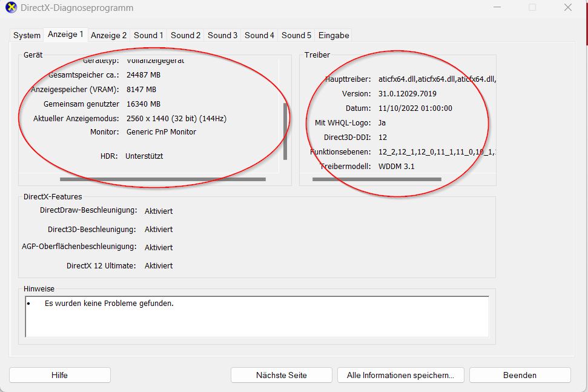
Task: Click the DirectX logo icon in title bar
Action: click(12, 7)
